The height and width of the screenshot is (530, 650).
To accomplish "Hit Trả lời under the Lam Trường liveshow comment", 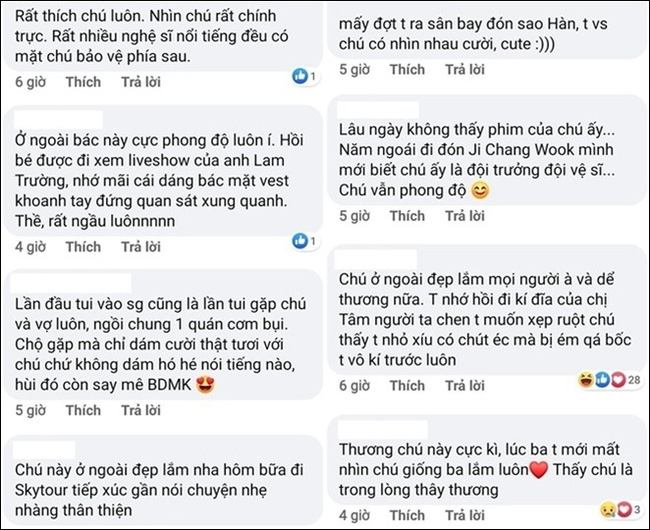I will (142, 246).
